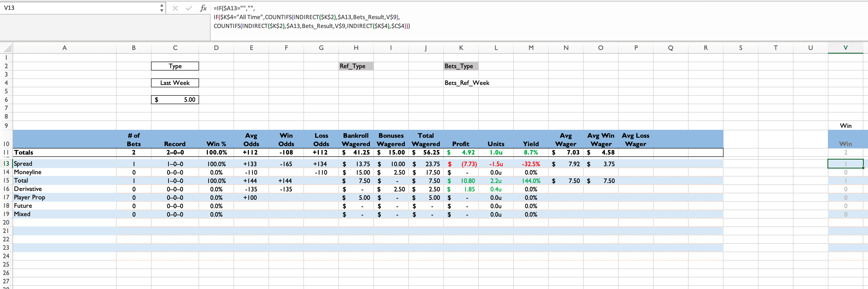This screenshot has height=289, width=868.
Task: Click the Record header cell
Action: [175, 139]
